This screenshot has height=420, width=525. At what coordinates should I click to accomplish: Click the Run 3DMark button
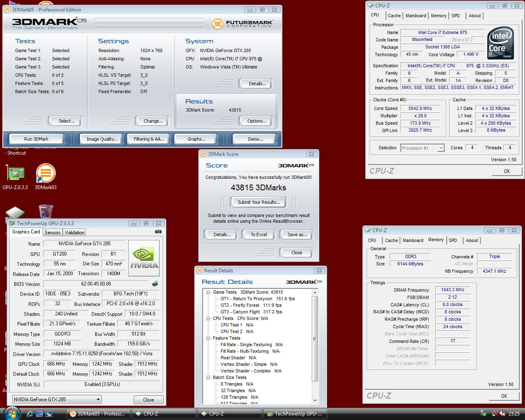36,139
